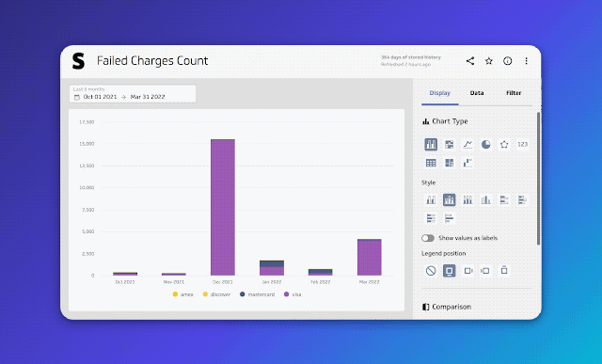Image resolution: width=602 pixels, height=364 pixels.
Task: Click the 17,500 y-axis label
Action: point(87,122)
